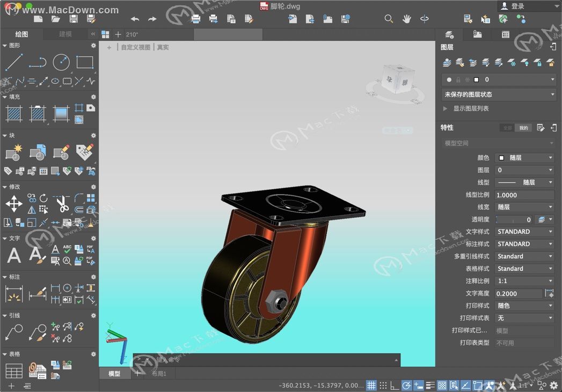Viewport: 562px width, 392px height.
Task: Click the 透明度 slider
Action: coord(514,220)
